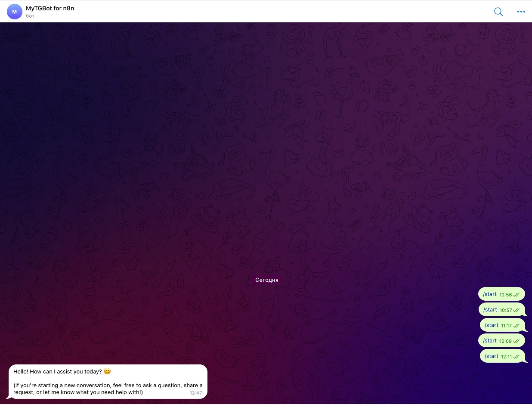Click the 12:47 timestamp on the bot reply

(x=196, y=393)
